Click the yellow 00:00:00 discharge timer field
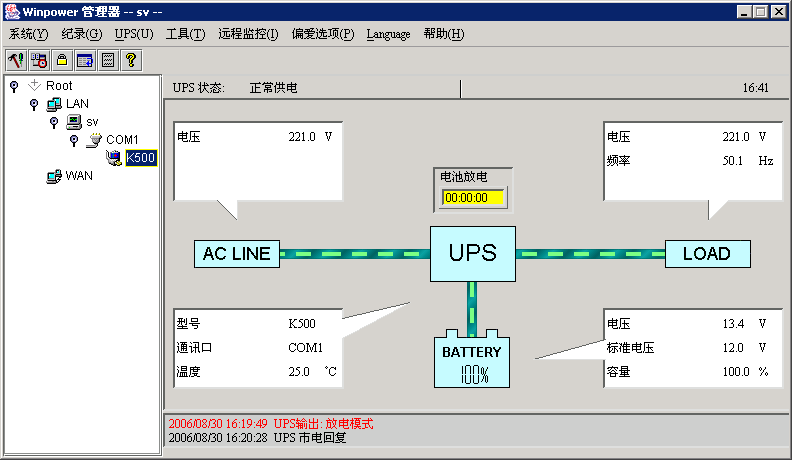Screen dimensions: 792x460 click(x=473, y=197)
